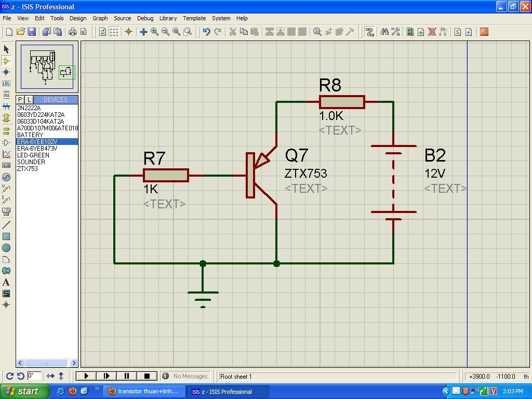Stop the simulation

147,376
